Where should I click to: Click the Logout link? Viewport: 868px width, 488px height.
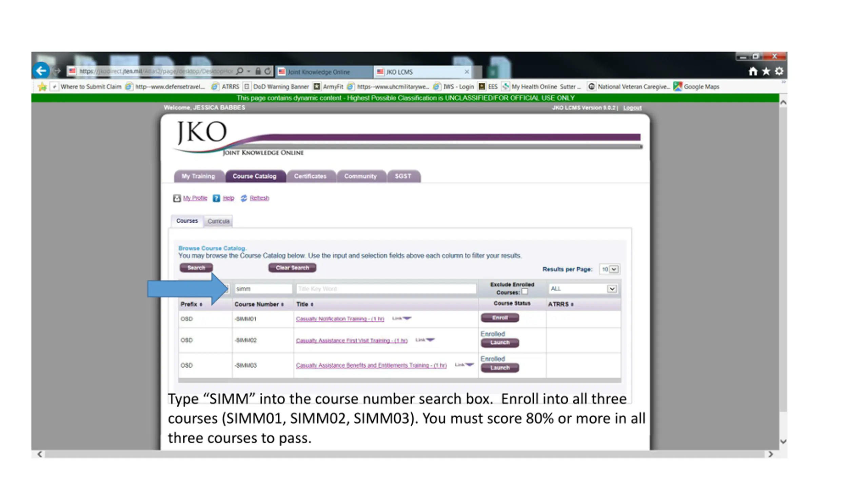[632, 108]
